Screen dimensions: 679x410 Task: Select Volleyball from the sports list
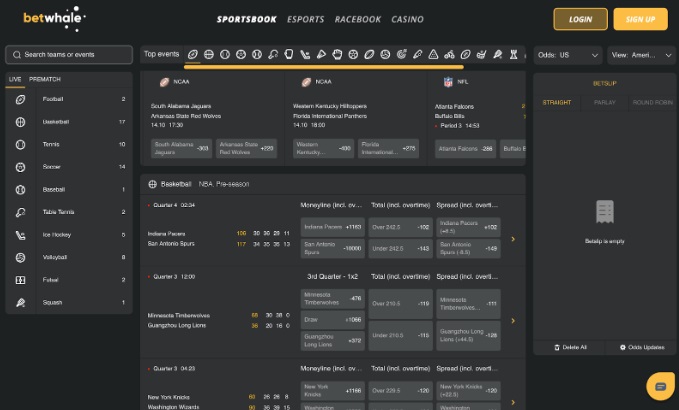point(54,257)
